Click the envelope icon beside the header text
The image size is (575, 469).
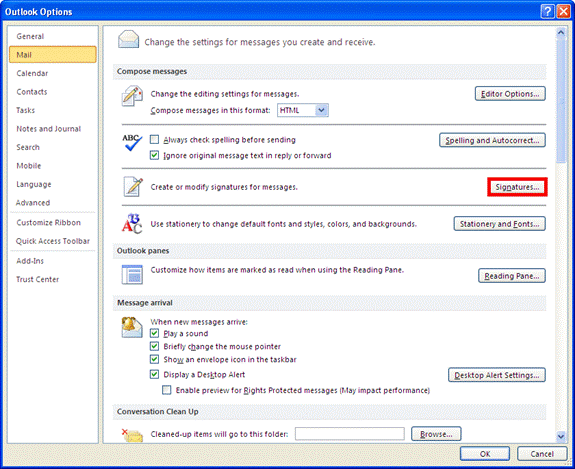click(x=128, y=40)
